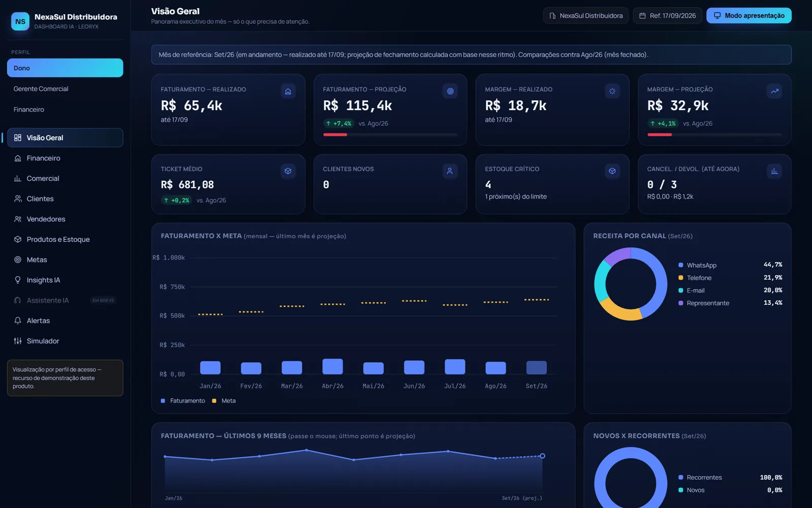
Task: Click Cancel. / Devol. chart icon
Action: [x=774, y=171]
